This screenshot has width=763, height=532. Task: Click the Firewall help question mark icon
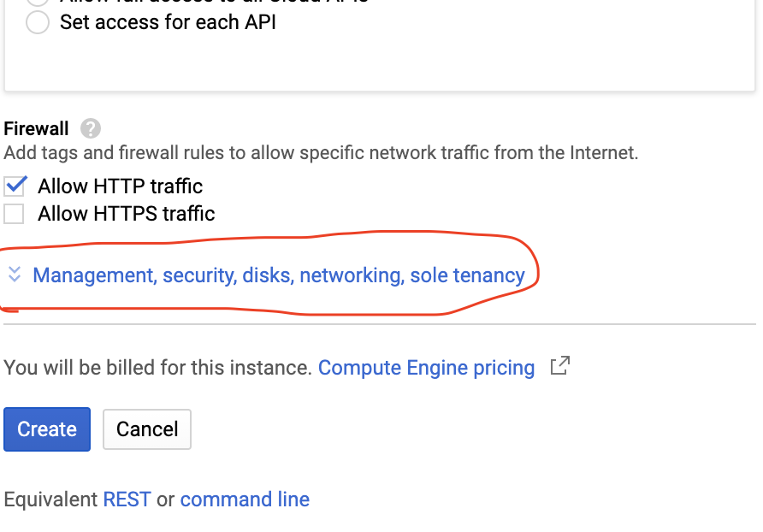coord(90,129)
